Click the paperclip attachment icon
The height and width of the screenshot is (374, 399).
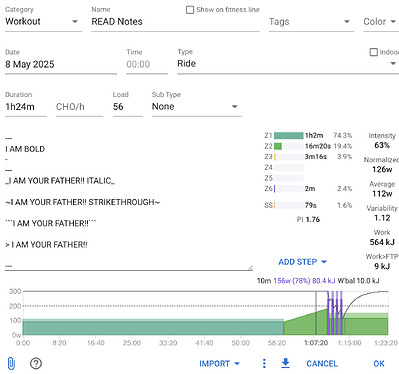pos(11,363)
